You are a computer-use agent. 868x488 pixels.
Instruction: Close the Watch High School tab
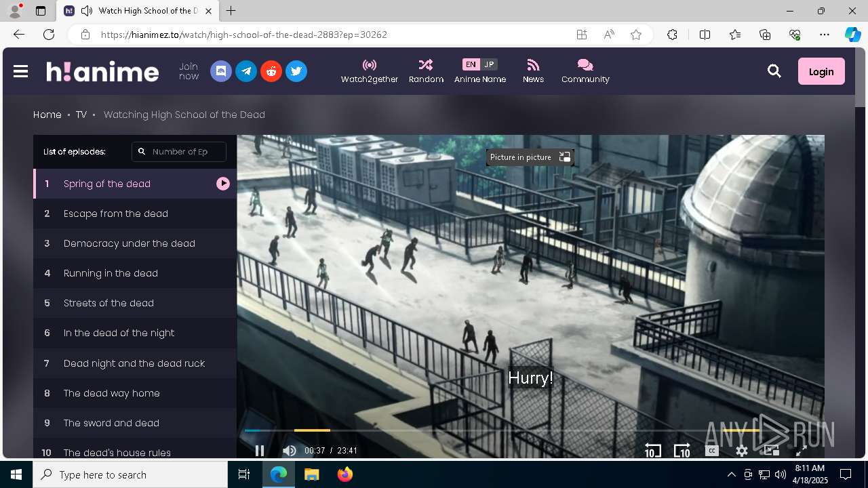[209, 11]
